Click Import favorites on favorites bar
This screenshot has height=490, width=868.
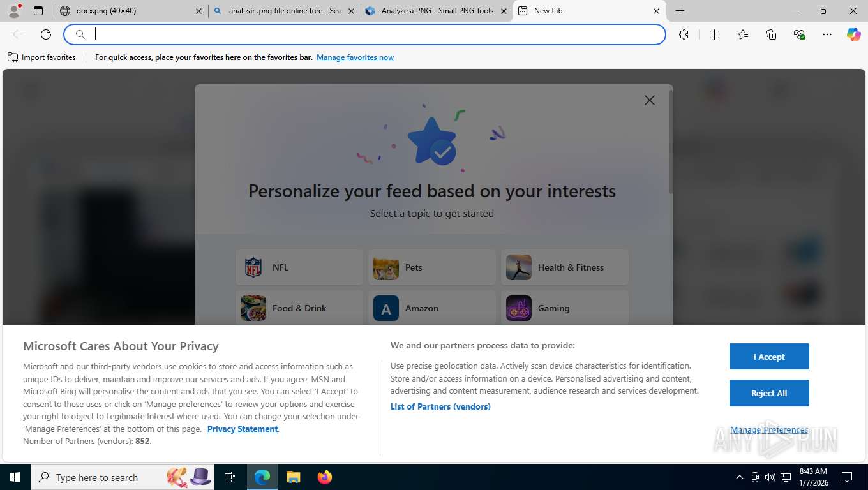coord(41,57)
